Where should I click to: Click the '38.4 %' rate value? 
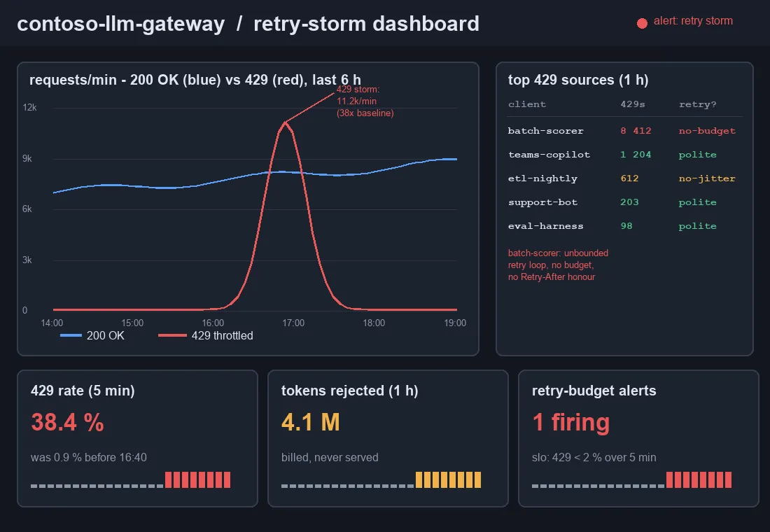point(67,422)
